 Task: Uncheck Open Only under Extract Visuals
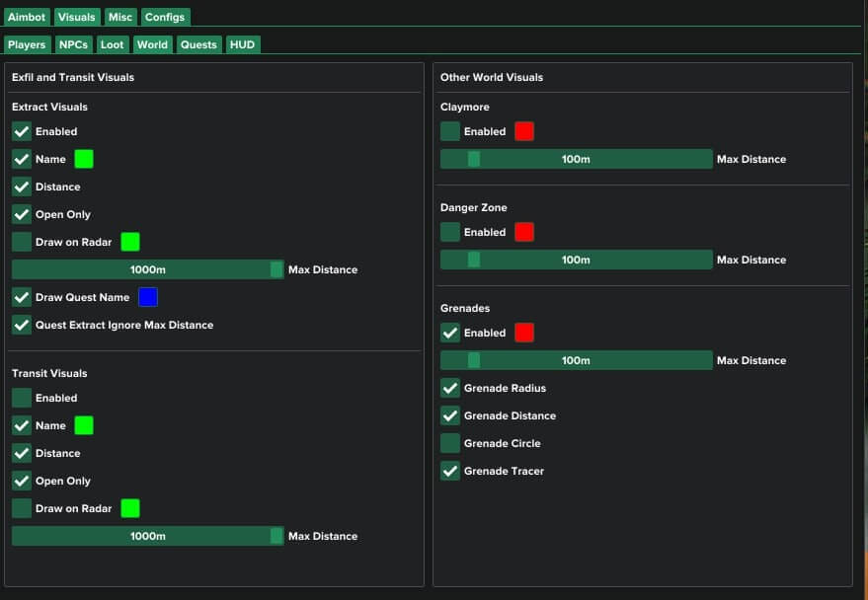(22, 214)
